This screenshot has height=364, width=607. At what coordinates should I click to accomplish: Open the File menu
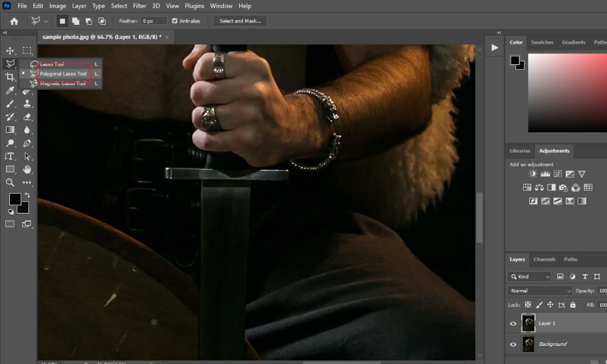tap(22, 6)
